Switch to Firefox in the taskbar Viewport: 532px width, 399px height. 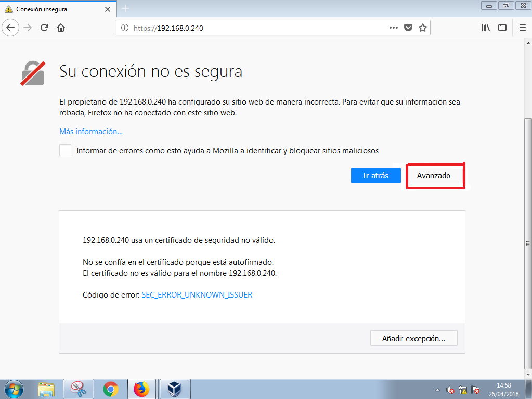click(142, 389)
